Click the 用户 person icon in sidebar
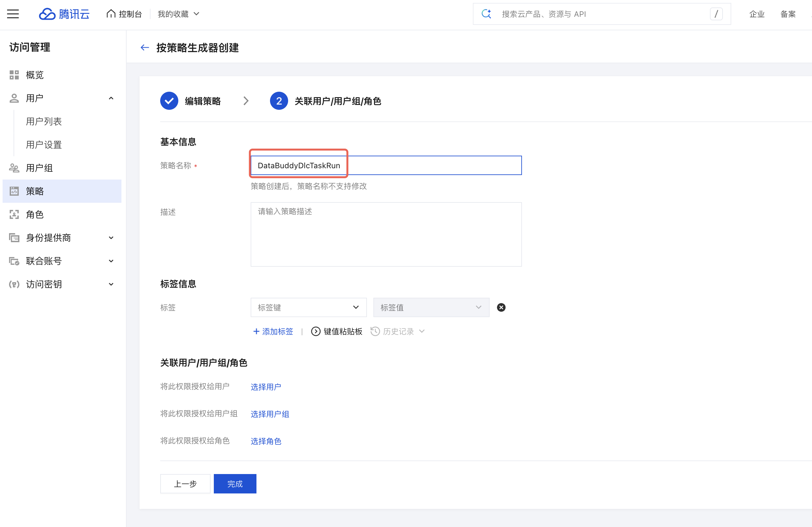The height and width of the screenshot is (527, 812). 14,98
